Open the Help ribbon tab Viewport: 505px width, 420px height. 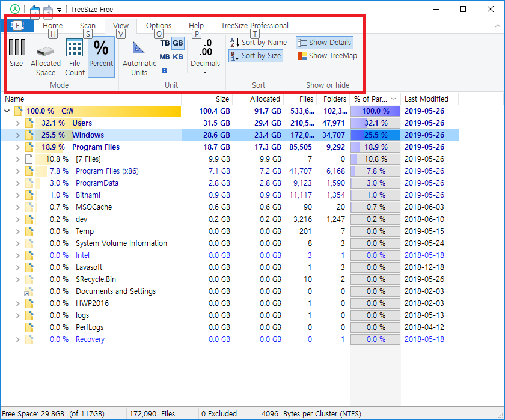196,25
